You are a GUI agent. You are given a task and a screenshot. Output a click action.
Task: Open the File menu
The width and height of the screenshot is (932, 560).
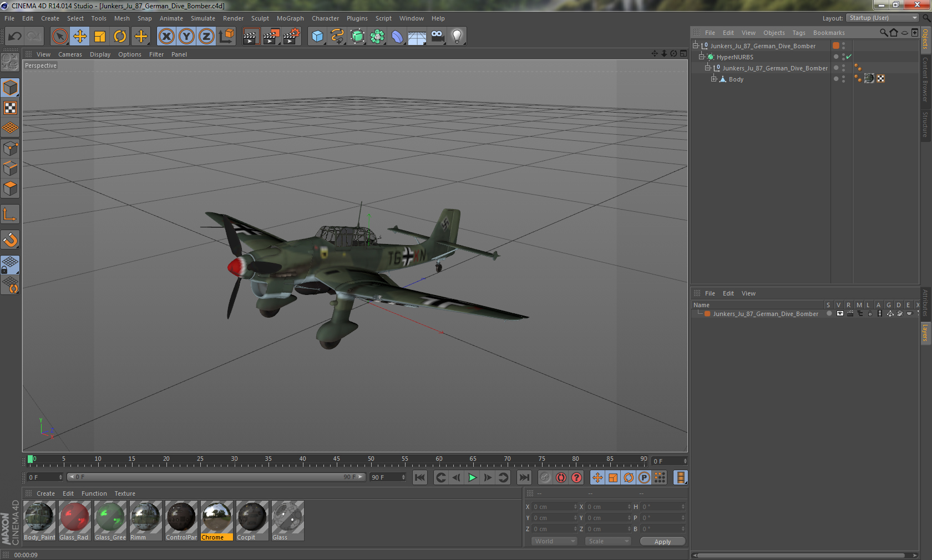click(x=9, y=18)
